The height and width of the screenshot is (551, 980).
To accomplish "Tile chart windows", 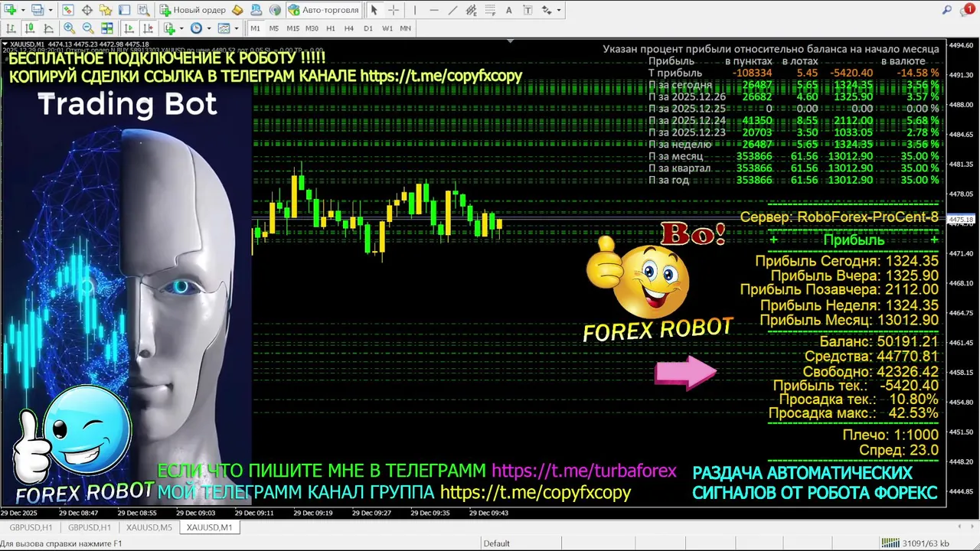I will pyautogui.click(x=107, y=28).
